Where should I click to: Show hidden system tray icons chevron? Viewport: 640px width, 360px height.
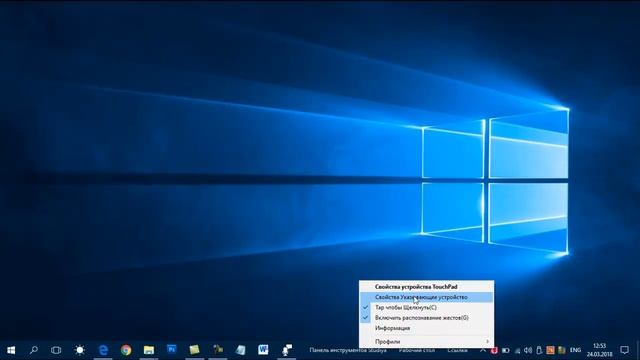click(x=483, y=350)
